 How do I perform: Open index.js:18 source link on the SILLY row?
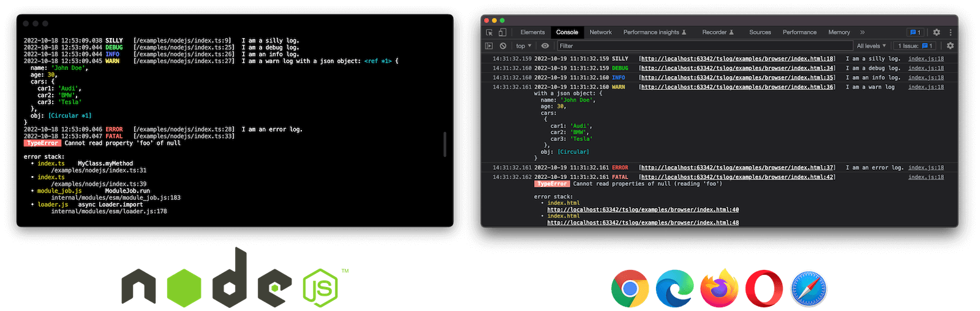[x=926, y=59]
